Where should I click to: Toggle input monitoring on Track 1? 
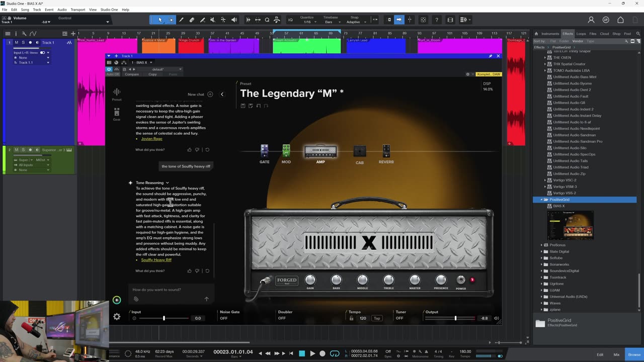coord(37,43)
